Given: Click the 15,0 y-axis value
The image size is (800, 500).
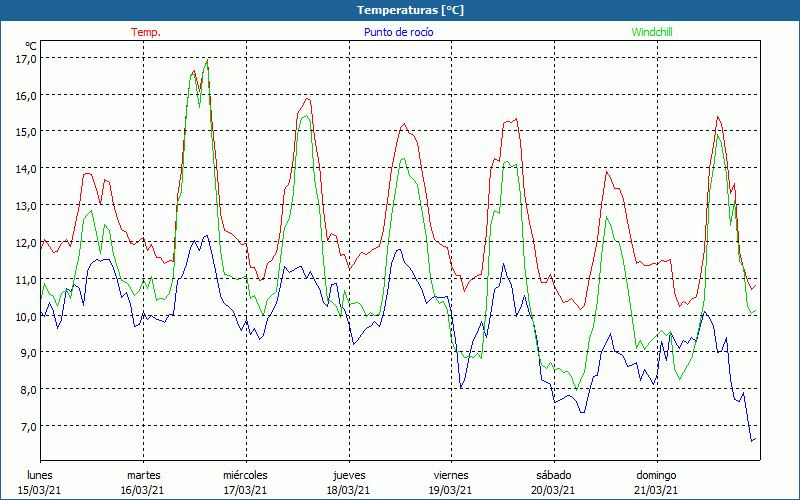Looking at the screenshot, I should point(27,132).
